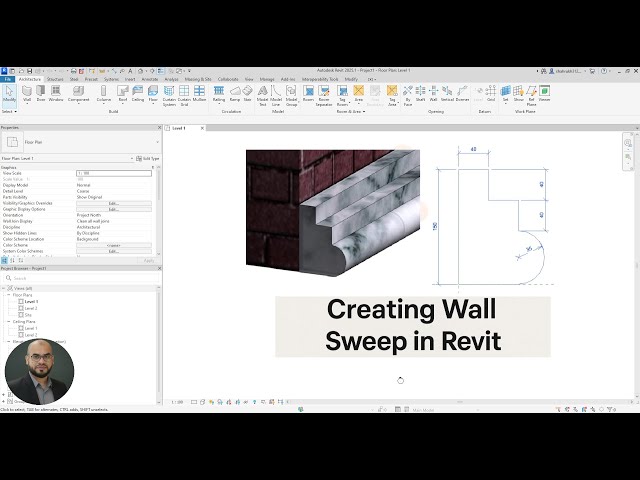640x480 pixels.
Task: Click the Set work plane tool
Action: [505, 94]
